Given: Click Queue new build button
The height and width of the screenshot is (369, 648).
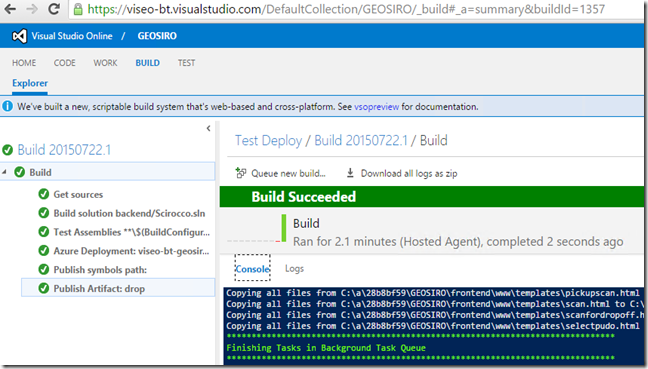Looking at the screenshot, I should pos(281,173).
